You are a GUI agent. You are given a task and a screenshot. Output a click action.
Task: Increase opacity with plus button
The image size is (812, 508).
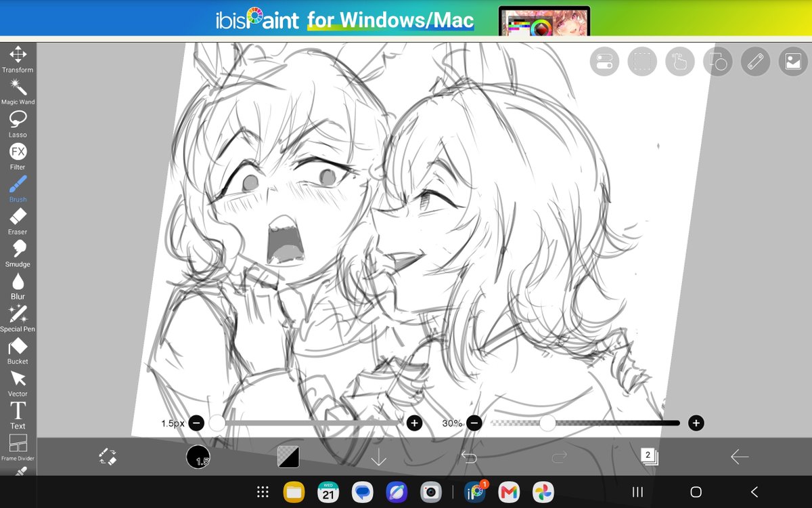click(x=696, y=423)
